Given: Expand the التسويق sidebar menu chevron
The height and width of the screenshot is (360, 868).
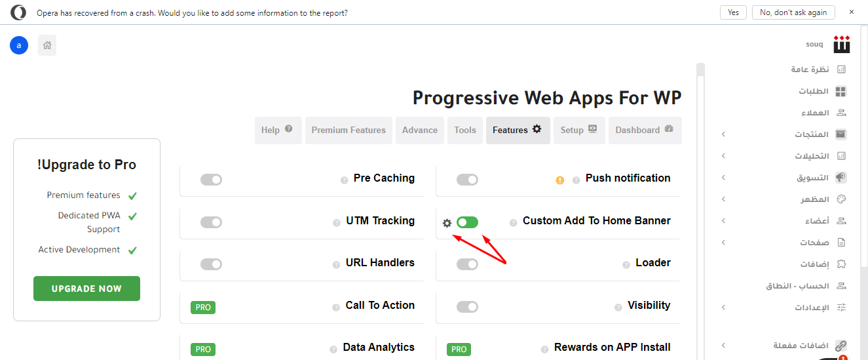Looking at the screenshot, I should [723, 178].
